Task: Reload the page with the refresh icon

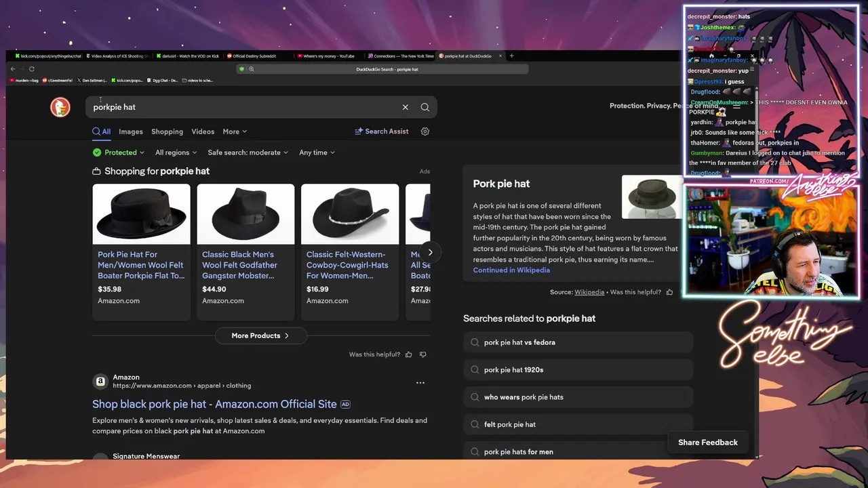Action: [x=32, y=69]
